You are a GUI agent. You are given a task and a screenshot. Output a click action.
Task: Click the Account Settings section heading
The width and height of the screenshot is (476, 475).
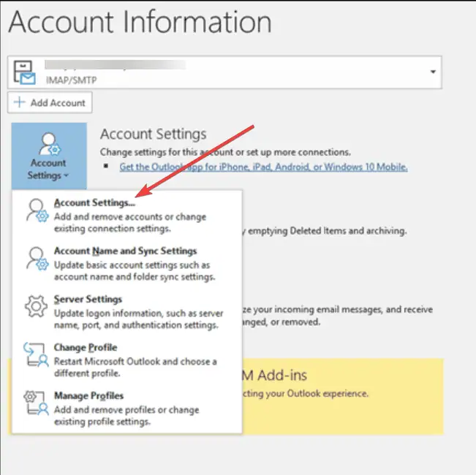point(154,134)
